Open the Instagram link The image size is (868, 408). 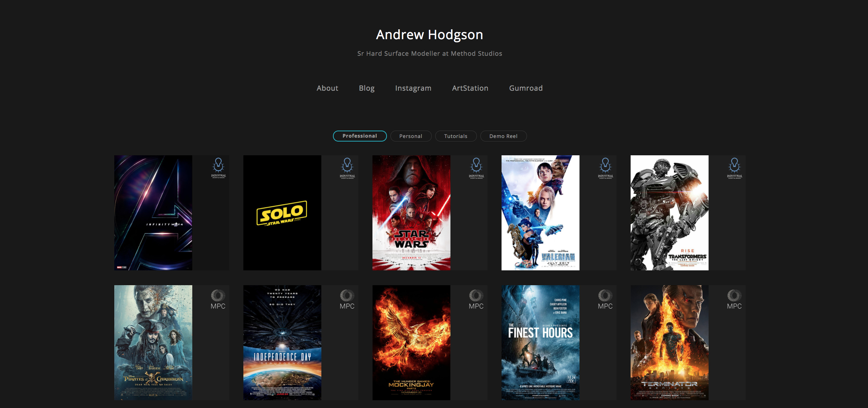point(413,88)
